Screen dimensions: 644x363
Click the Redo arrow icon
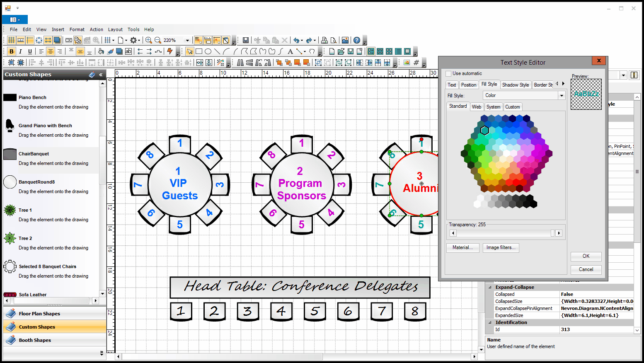pos(309,40)
